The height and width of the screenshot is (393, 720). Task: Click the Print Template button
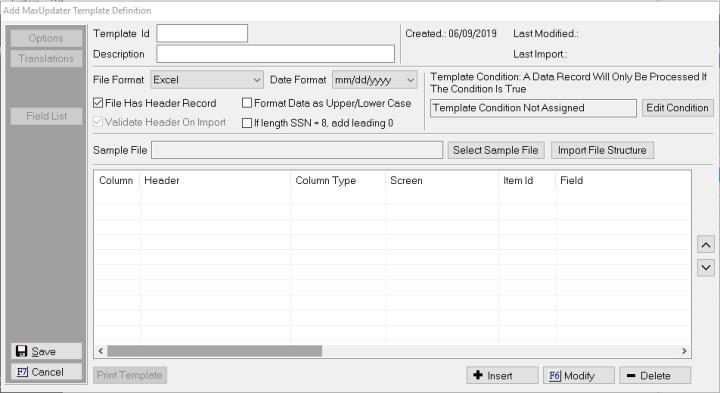tap(130, 375)
